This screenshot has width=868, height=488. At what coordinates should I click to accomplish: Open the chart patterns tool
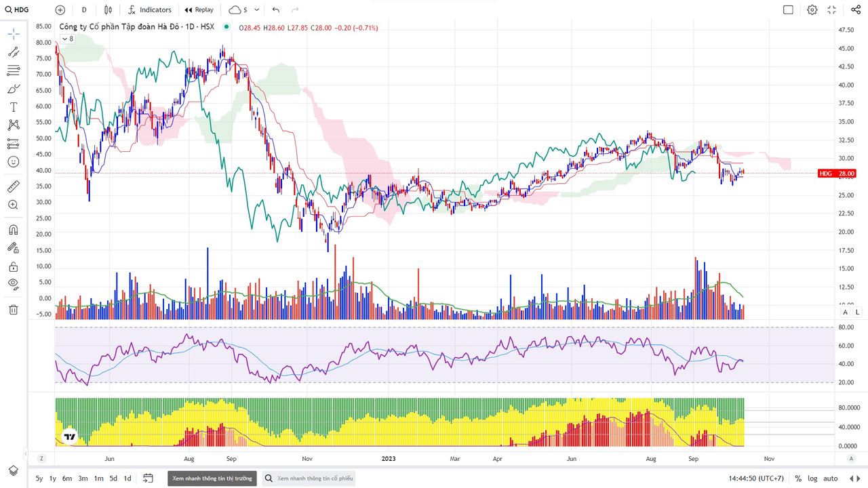tap(14, 125)
